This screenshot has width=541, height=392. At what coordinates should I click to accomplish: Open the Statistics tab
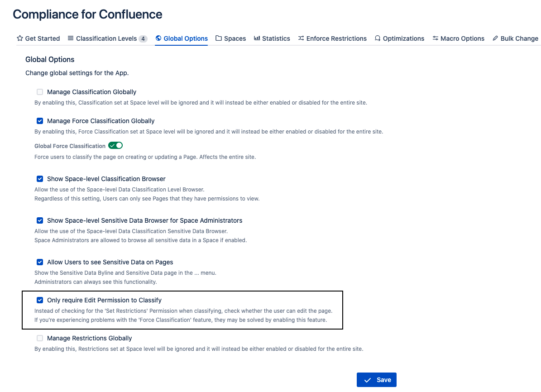(x=276, y=38)
